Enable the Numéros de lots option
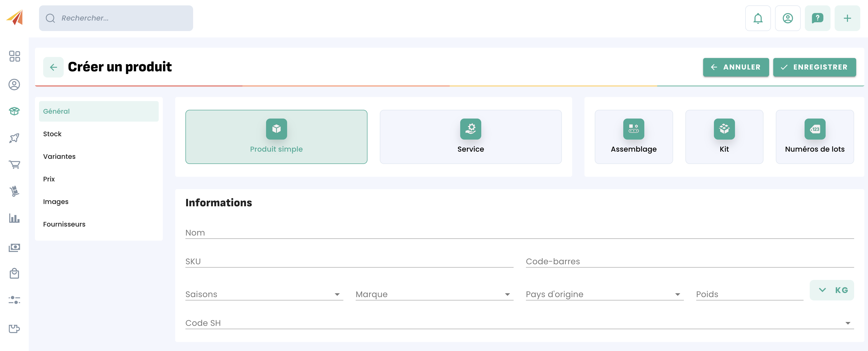The height and width of the screenshot is (351, 868). pos(814,137)
